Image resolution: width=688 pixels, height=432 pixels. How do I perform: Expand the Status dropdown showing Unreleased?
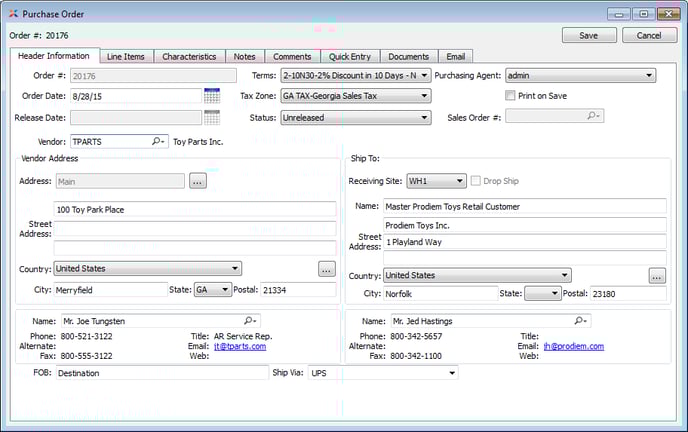pos(424,117)
